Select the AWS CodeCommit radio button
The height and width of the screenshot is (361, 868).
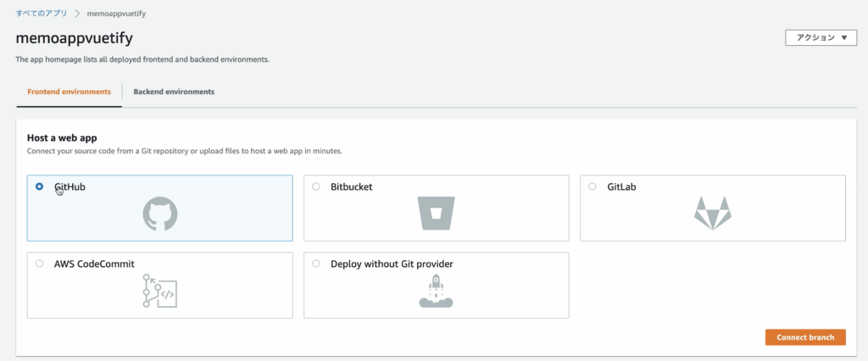click(x=39, y=264)
